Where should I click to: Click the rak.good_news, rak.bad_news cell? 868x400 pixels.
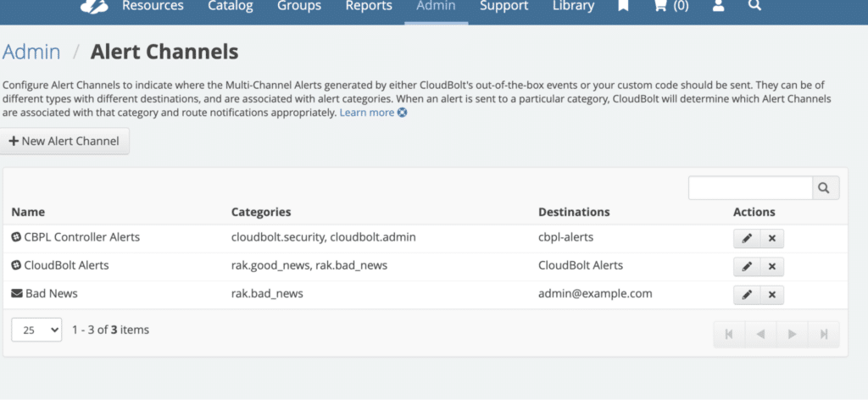click(309, 265)
